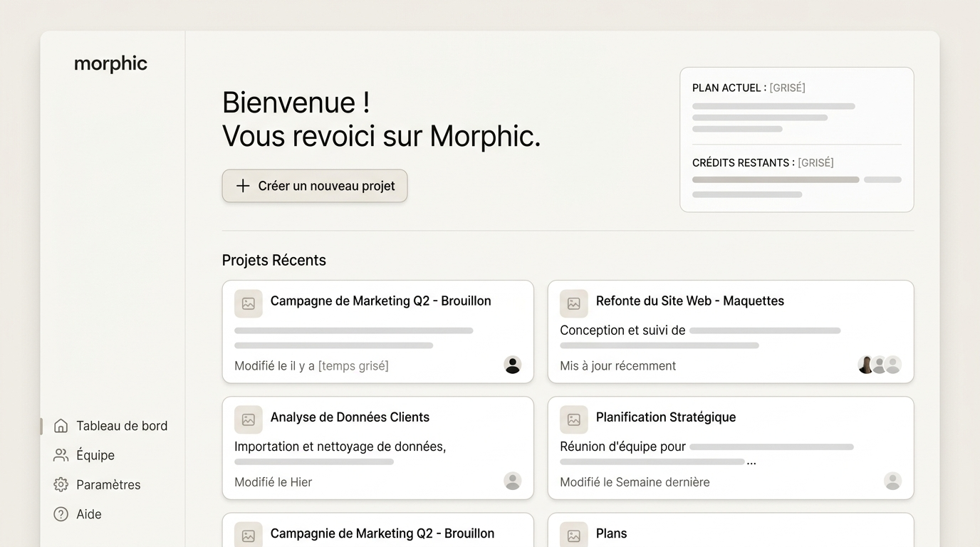Image resolution: width=980 pixels, height=547 pixels.
Task: Click the text Vous revoici sur Morphic.
Action: tap(382, 135)
